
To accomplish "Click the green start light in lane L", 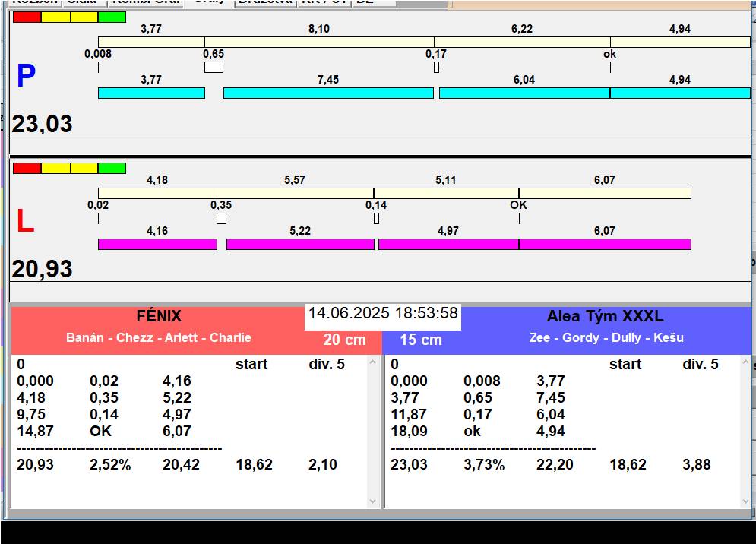I will (x=112, y=168).
